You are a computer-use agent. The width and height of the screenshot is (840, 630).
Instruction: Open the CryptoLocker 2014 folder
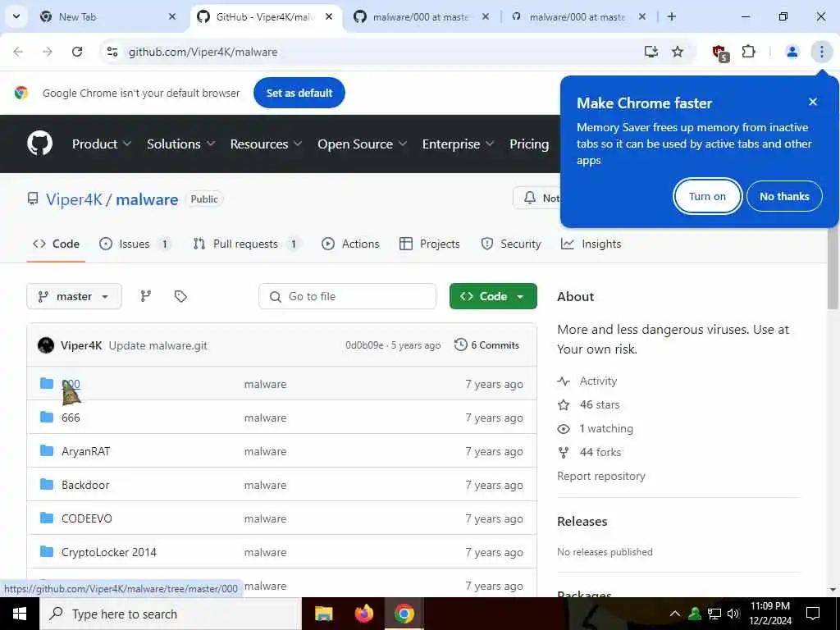[109, 552]
